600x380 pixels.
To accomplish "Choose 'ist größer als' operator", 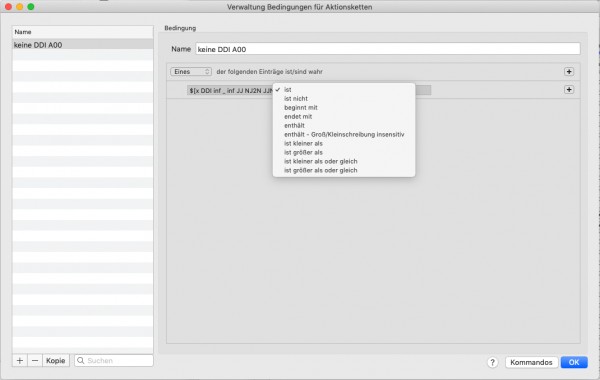I will [x=344, y=152].
